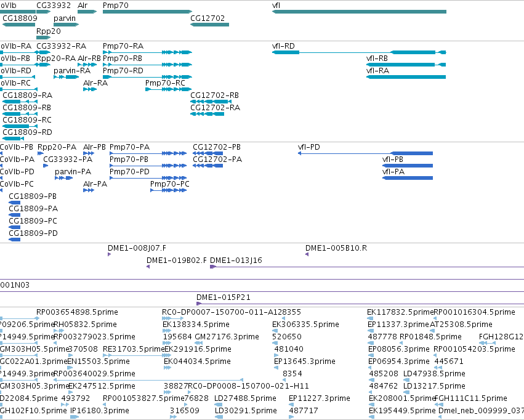Select the Pmp70-RA transcript glyph
The width and height of the screenshot is (524, 420).
coord(147,52)
